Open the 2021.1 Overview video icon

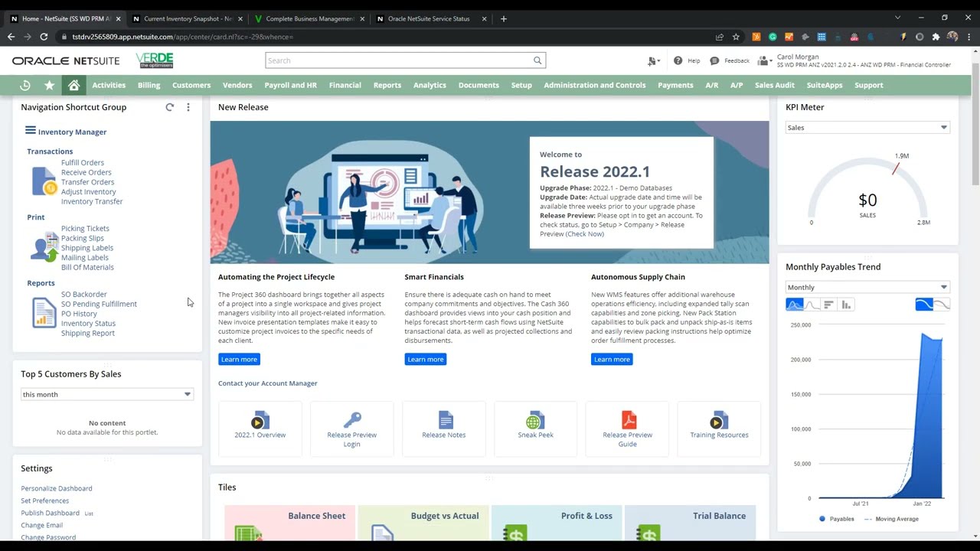[258, 421]
